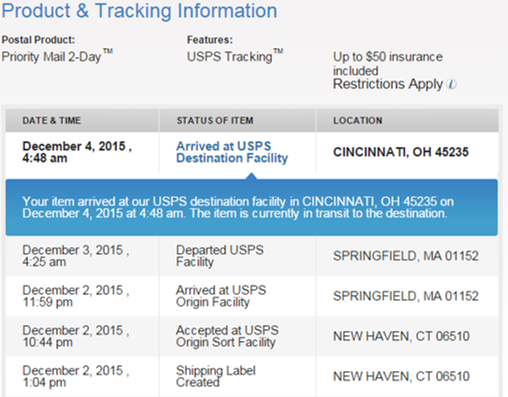
Task: Click Priority Mail 2-Day product text
Action: click(x=57, y=56)
